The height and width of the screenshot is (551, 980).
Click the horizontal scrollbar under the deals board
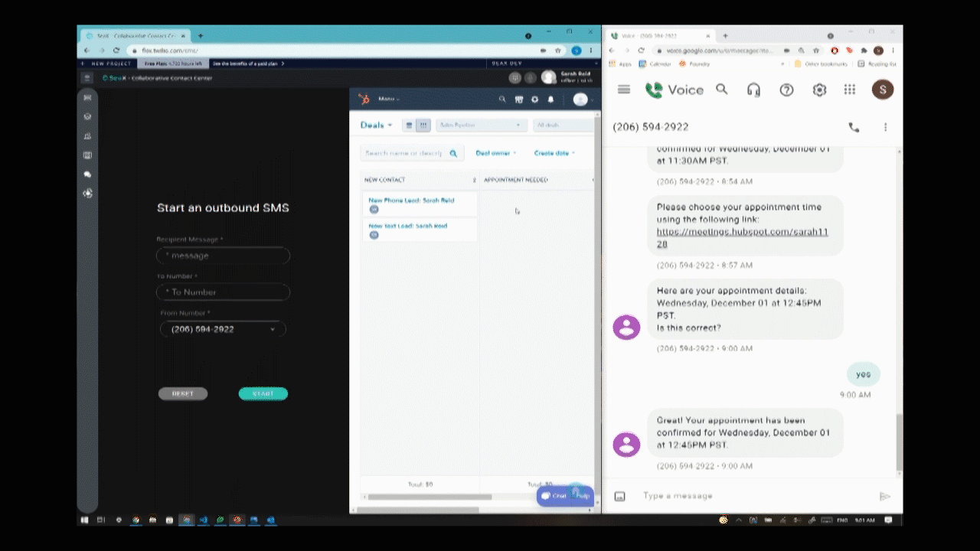click(x=429, y=496)
